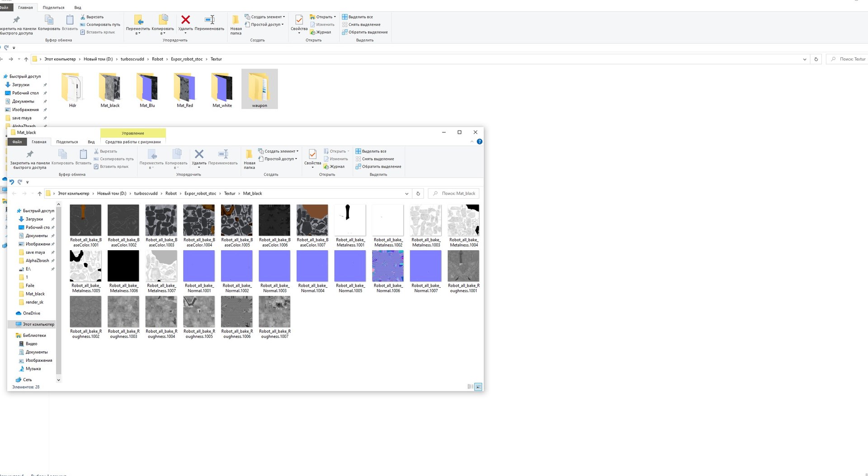Collapse the ribbon in Mat_black window
The height and width of the screenshot is (476, 868).
click(472, 142)
